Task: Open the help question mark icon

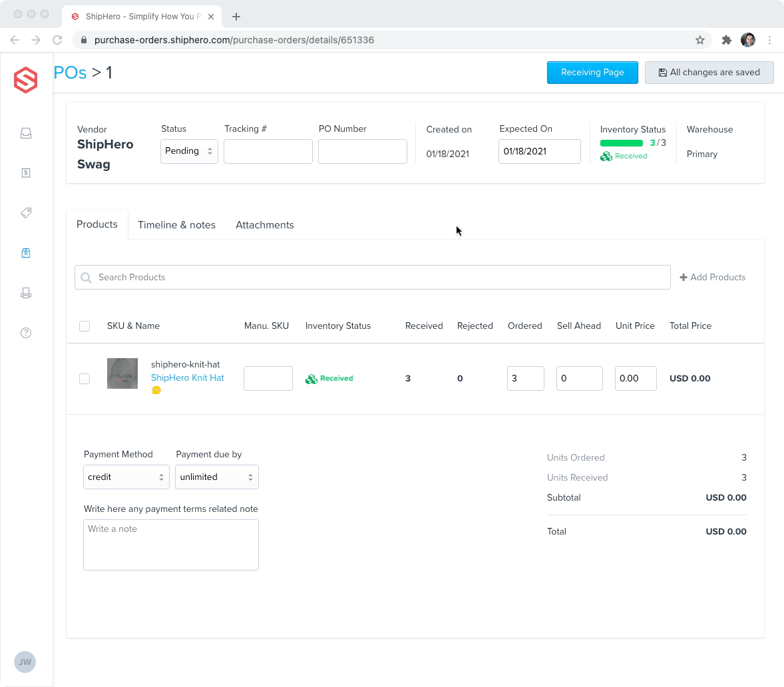Action: 26,333
